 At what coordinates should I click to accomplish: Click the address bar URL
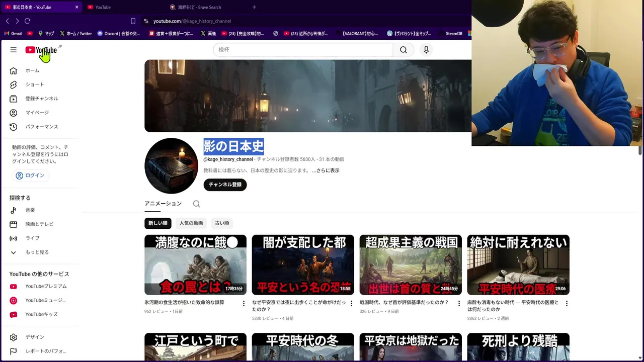click(x=192, y=21)
